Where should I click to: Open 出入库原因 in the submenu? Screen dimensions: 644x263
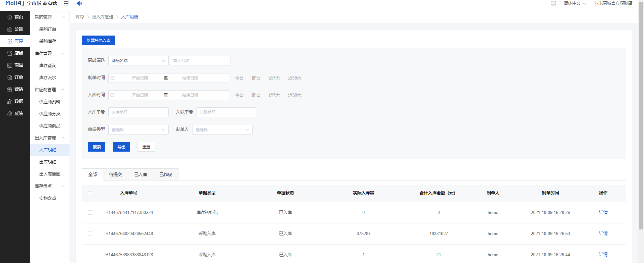coord(50,174)
